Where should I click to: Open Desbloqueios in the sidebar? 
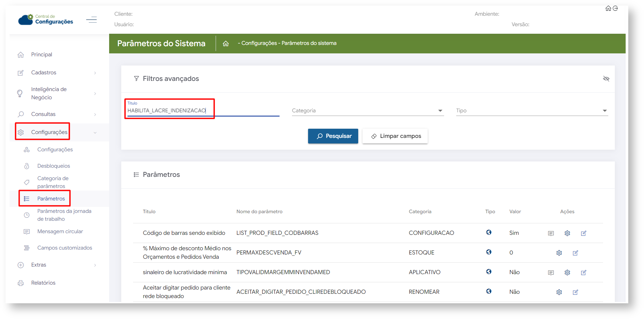[x=53, y=166]
